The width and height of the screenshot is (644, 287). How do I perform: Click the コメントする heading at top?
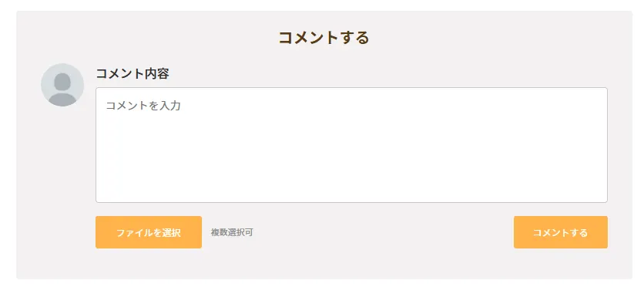tap(324, 37)
